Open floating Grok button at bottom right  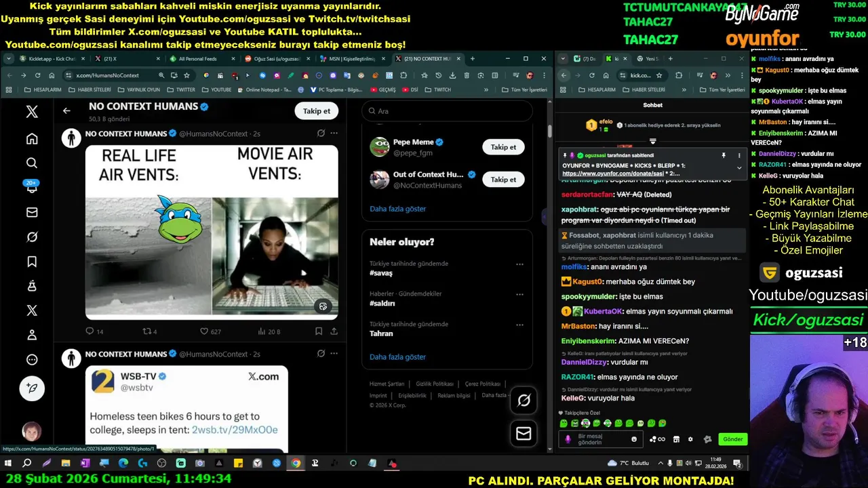(x=524, y=401)
